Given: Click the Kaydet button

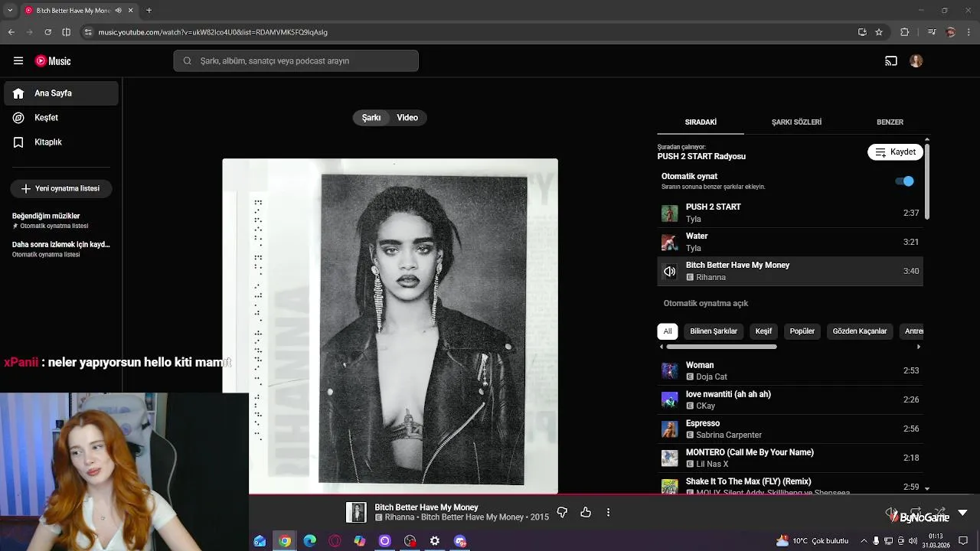Looking at the screenshot, I should (895, 152).
